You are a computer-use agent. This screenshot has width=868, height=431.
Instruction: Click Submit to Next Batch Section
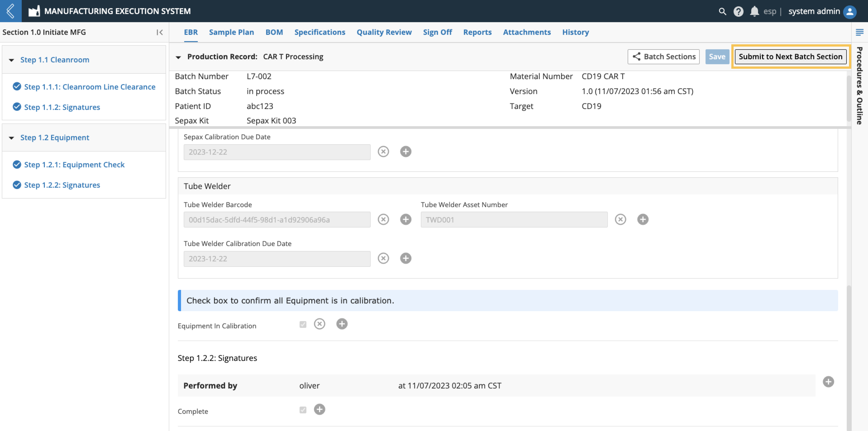pos(790,57)
